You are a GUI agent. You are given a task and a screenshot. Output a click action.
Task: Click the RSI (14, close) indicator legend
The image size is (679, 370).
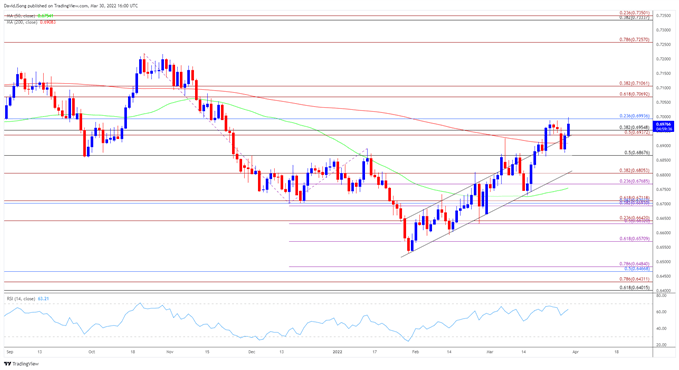pos(27,299)
